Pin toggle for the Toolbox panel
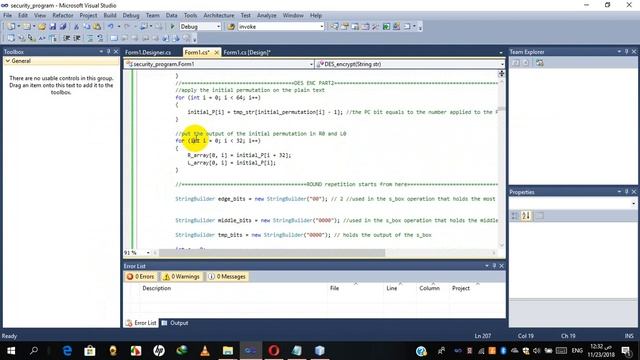 (109, 51)
